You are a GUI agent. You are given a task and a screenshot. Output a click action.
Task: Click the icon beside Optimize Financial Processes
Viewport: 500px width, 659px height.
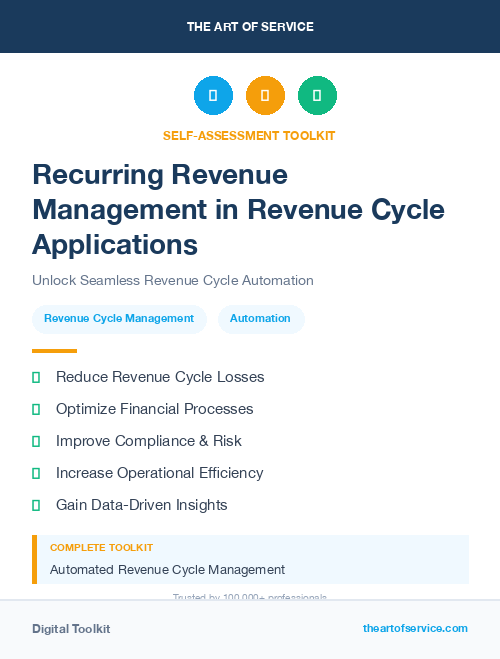coord(36,409)
